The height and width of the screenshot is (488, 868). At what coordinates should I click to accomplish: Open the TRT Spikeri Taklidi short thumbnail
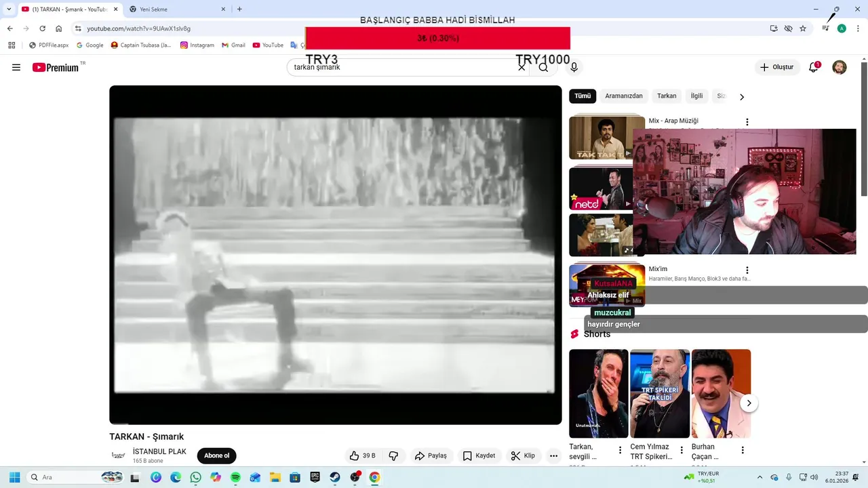click(660, 393)
